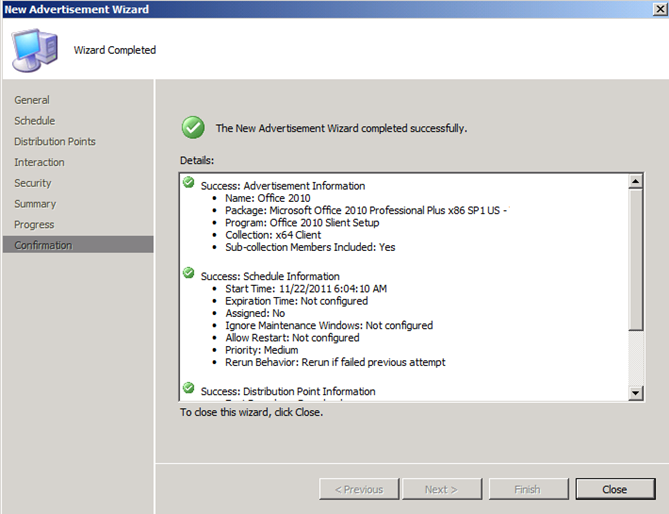Click 'Collection: x64 Client' line
The image size is (669, 514).
coord(273,235)
